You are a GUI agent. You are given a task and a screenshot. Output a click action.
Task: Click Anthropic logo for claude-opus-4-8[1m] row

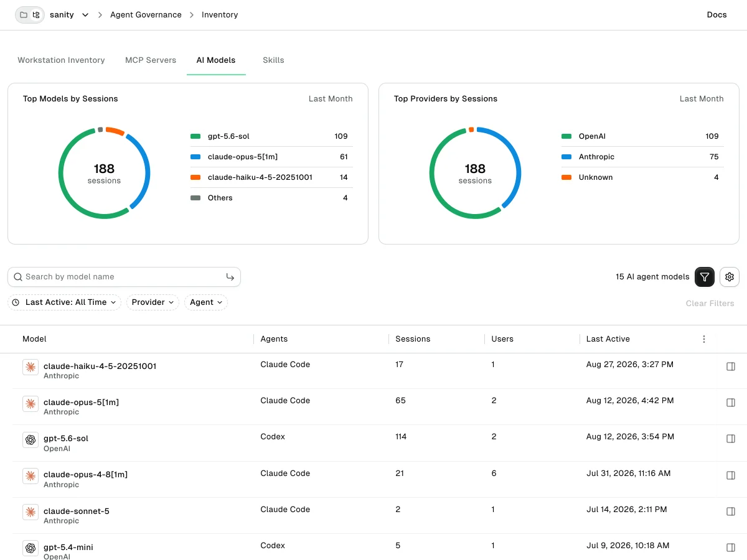(31, 476)
